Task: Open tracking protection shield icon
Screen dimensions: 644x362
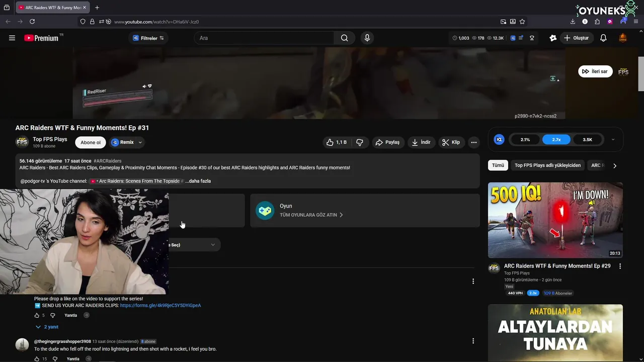Action: pos(83,22)
